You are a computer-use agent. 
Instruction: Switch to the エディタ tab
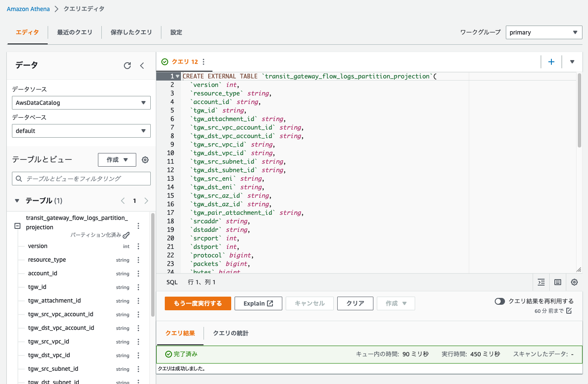pos(27,32)
